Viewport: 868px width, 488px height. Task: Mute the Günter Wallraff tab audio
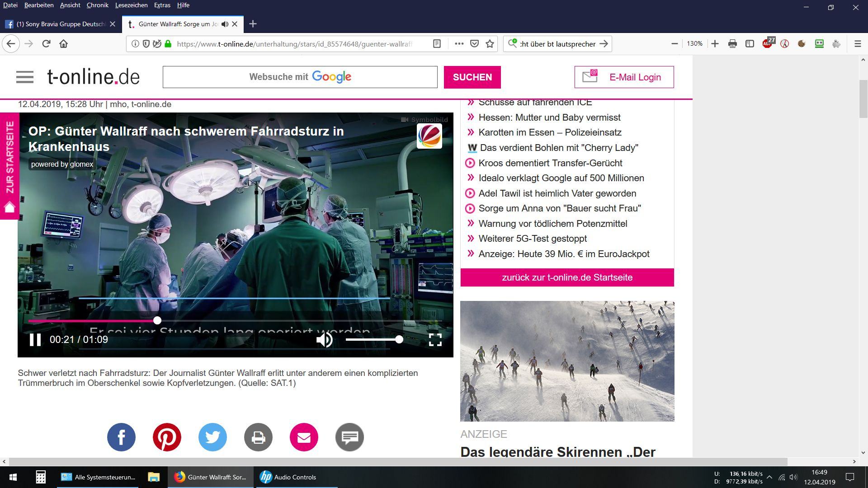coord(225,24)
